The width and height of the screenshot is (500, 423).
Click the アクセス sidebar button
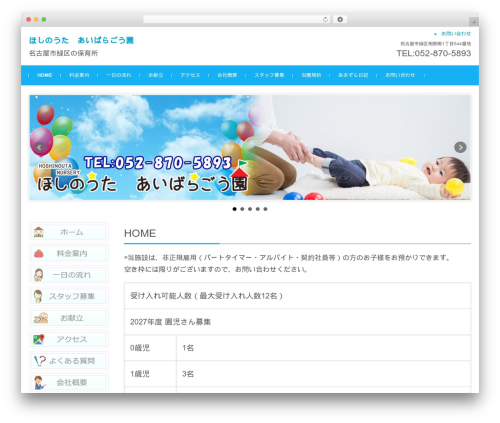[x=69, y=339]
